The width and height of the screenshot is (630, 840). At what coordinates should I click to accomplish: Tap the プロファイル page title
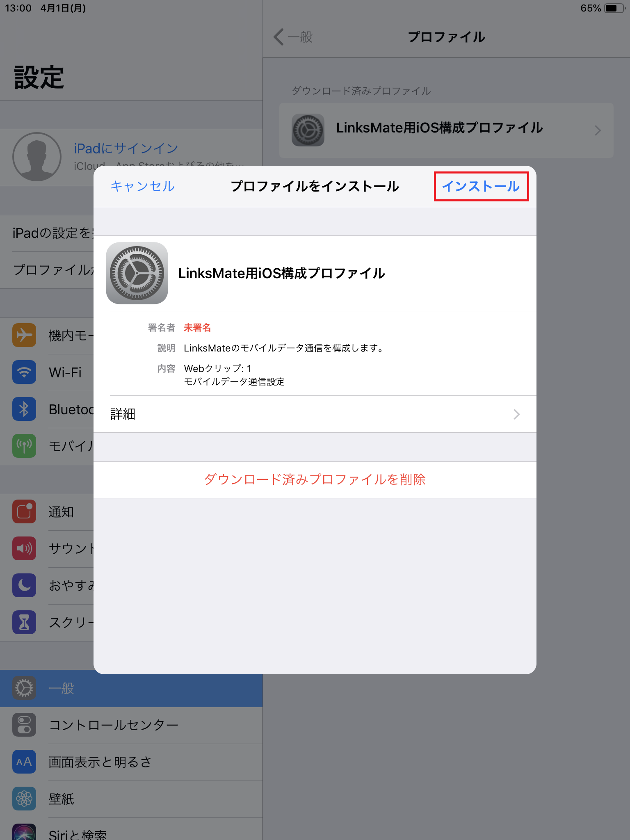(x=446, y=37)
